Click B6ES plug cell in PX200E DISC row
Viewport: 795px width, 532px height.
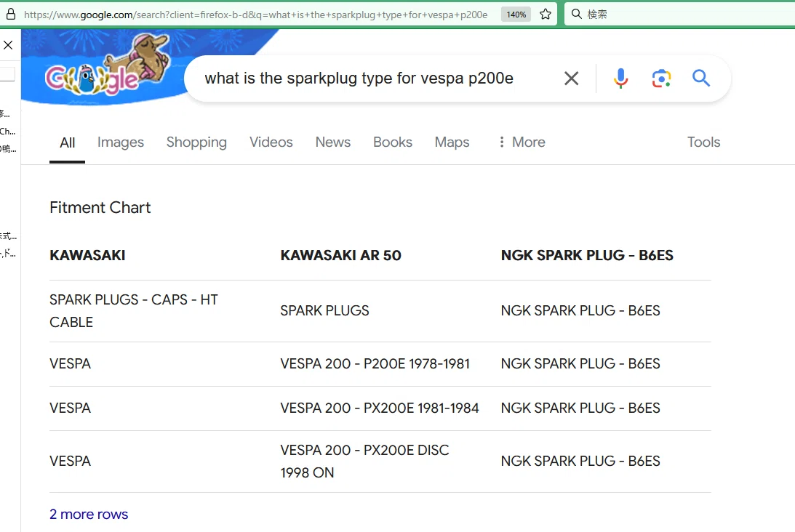[580, 462]
